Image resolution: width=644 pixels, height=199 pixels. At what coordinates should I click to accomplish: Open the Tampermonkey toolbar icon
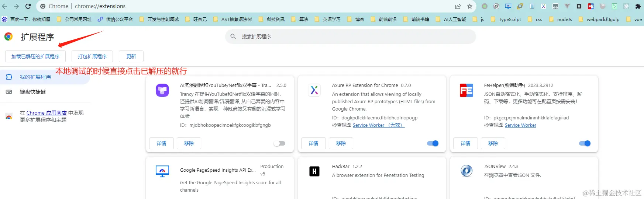coord(555,6)
